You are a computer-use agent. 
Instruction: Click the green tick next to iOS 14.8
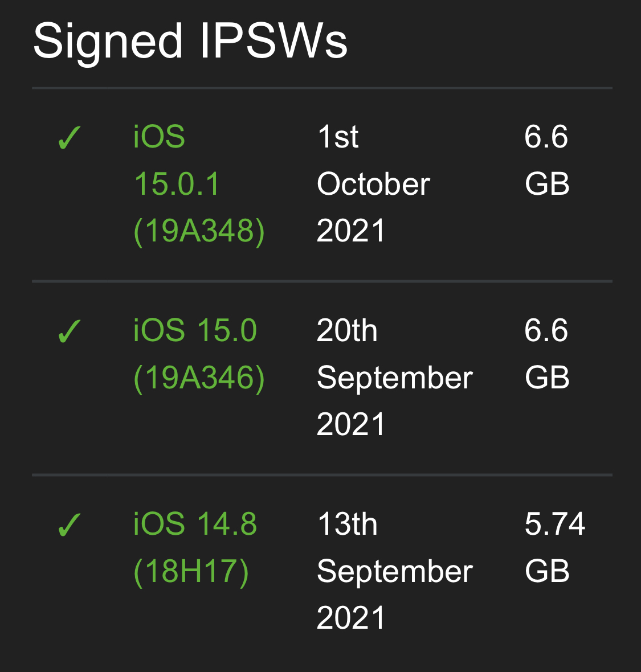(69, 525)
